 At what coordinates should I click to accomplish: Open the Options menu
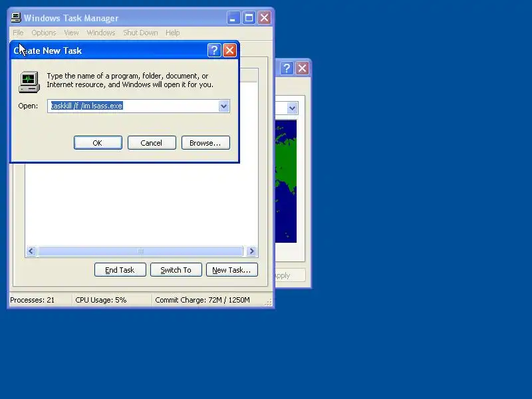click(44, 33)
